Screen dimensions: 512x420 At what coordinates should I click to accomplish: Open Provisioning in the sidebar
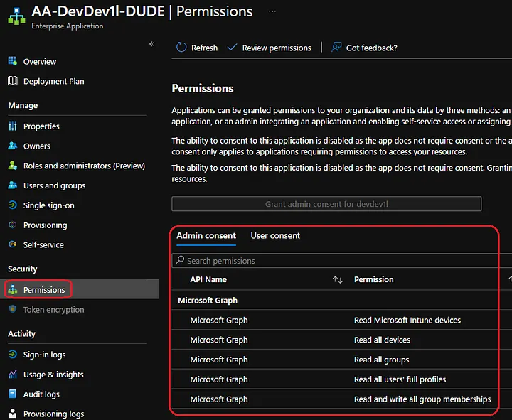pos(45,225)
